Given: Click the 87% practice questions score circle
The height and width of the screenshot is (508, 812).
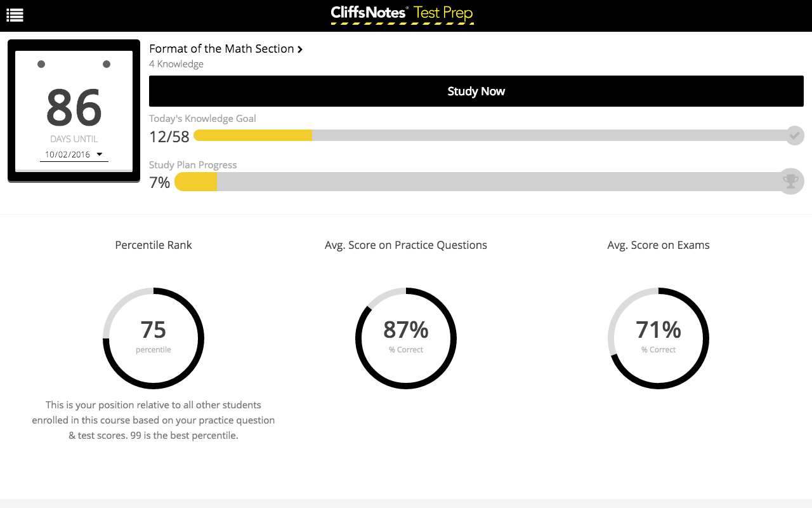Looking at the screenshot, I should pos(406,338).
